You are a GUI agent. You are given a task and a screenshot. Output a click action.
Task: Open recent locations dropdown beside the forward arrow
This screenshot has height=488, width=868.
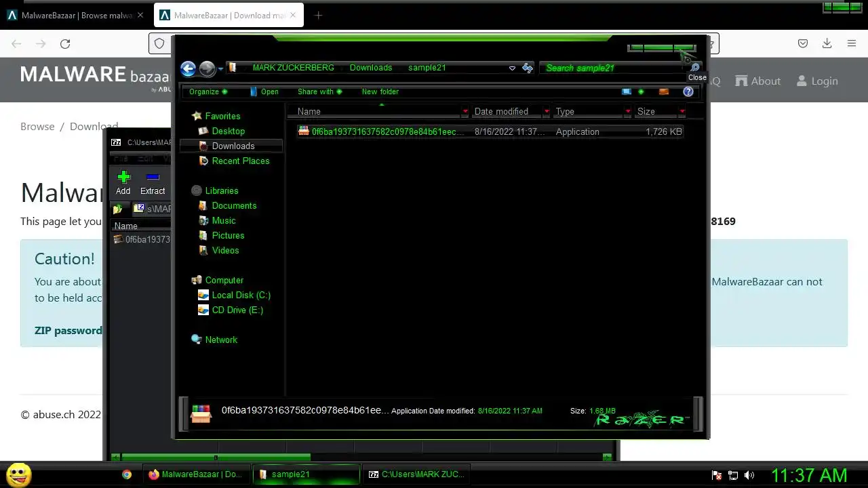coord(221,69)
